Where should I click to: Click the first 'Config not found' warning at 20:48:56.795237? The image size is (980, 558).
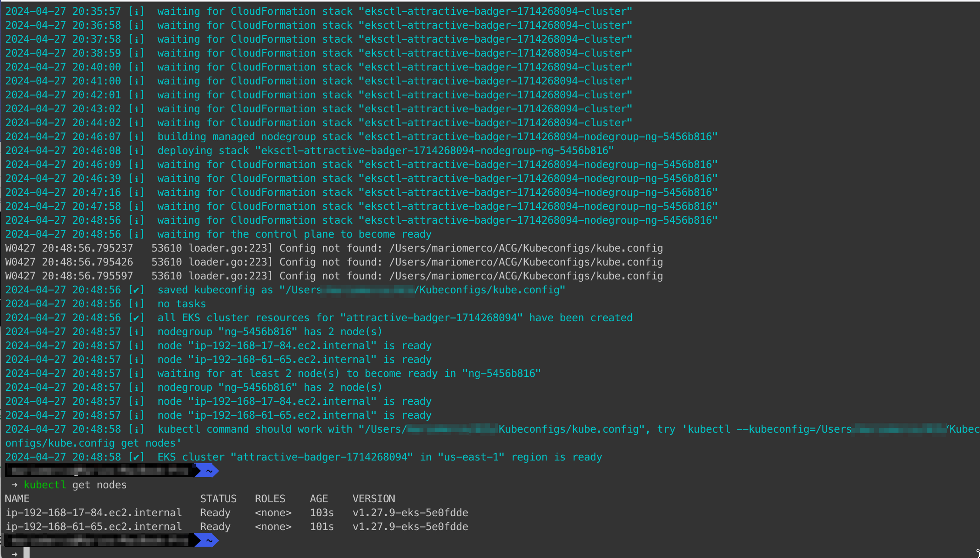[x=334, y=248]
